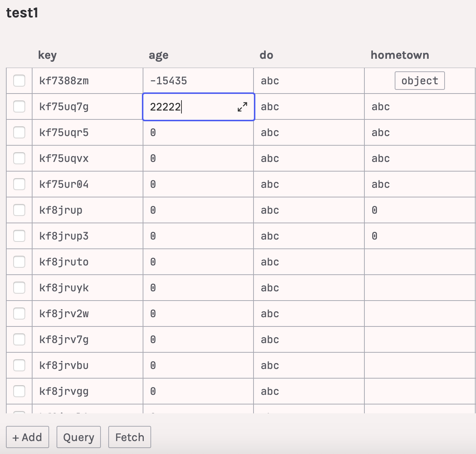The image size is (476, 454).
Task: Click the key column header
Action: tap(48, 55)
